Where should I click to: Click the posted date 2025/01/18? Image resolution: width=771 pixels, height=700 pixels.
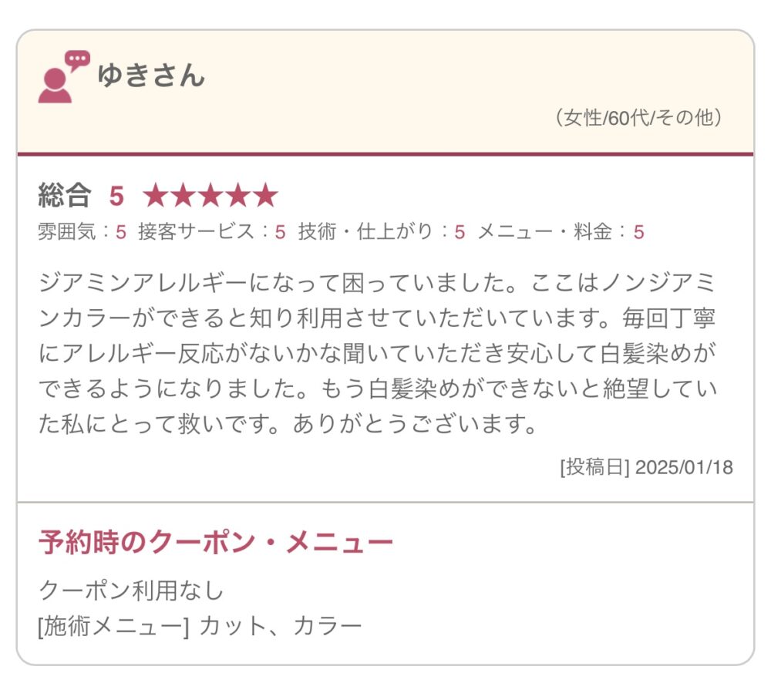click(684, 467)
